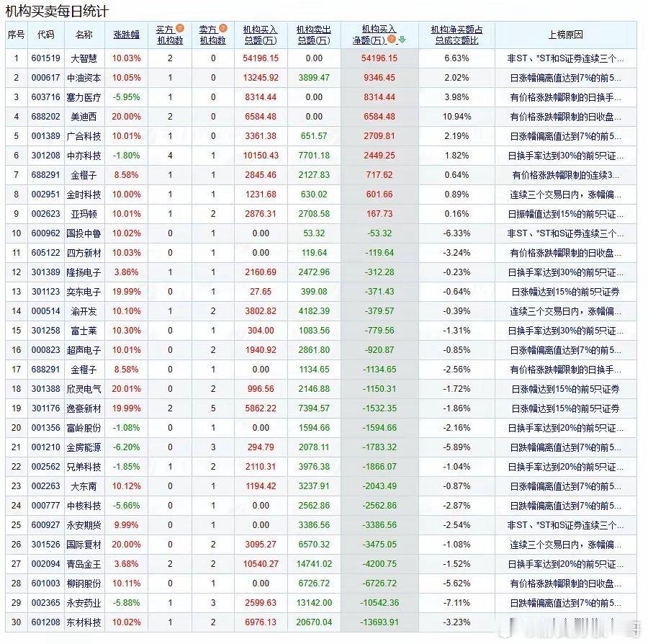The image size is (648, 644).
Task: Sort by 机构买入总额(万) header
Action: (x=261, y=35)
